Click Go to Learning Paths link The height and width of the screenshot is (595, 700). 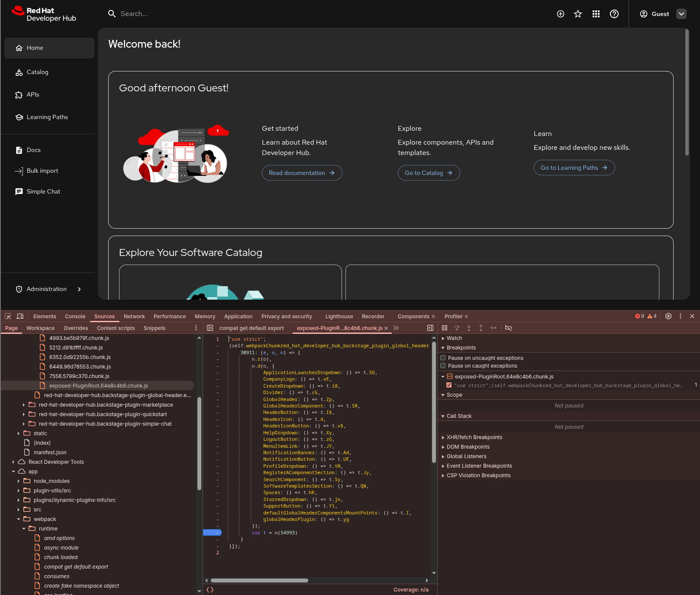tap(574, 168)
